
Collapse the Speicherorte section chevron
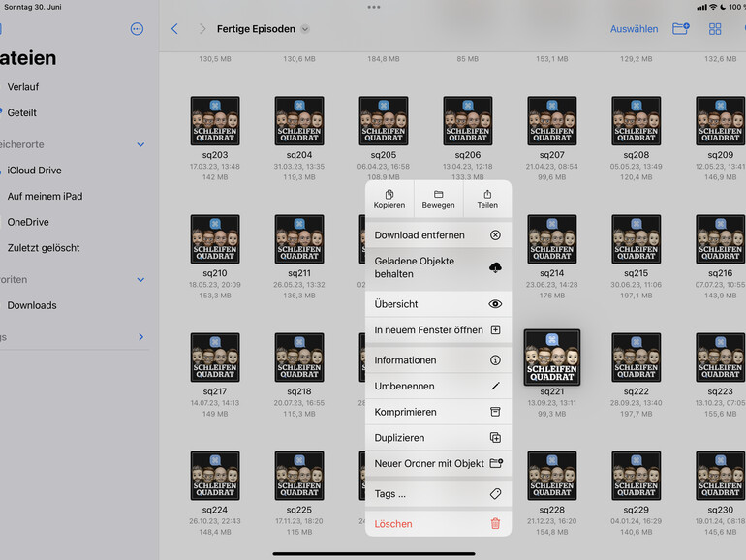click(x=140, y=145)
